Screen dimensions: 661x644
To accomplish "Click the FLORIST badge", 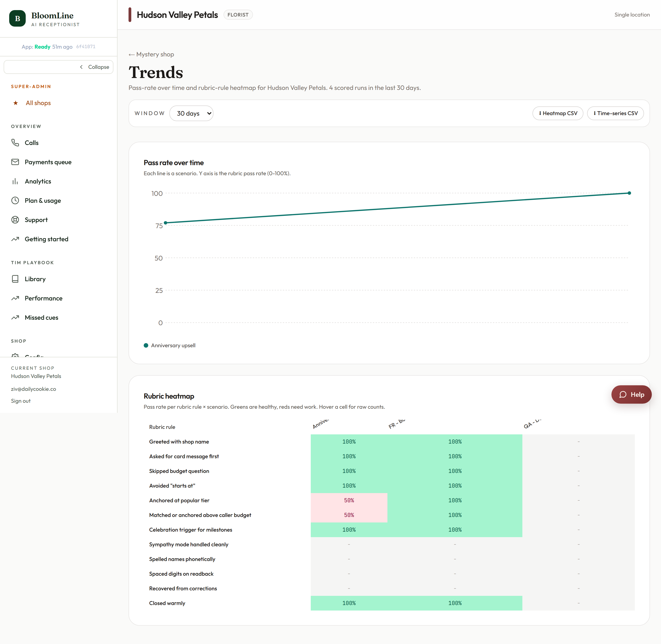I will coord(238,15).
